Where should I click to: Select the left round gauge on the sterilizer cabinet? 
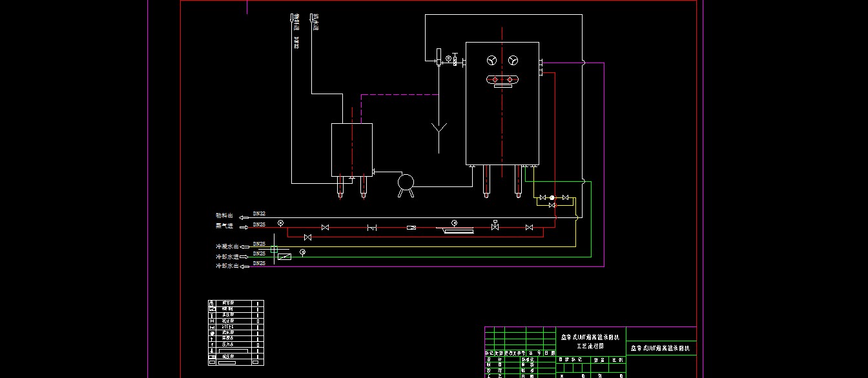coord(492,61)
